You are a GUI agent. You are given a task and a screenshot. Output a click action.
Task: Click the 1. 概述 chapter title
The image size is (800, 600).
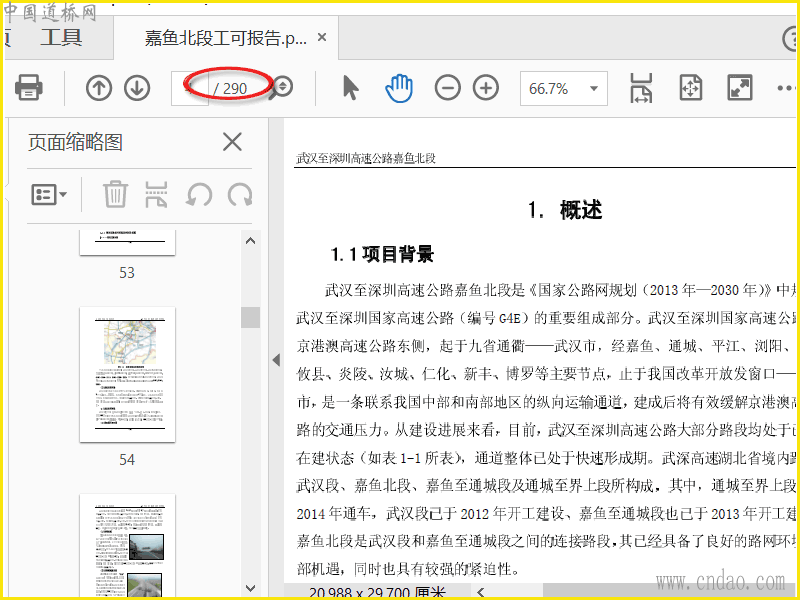click(565, 210)
